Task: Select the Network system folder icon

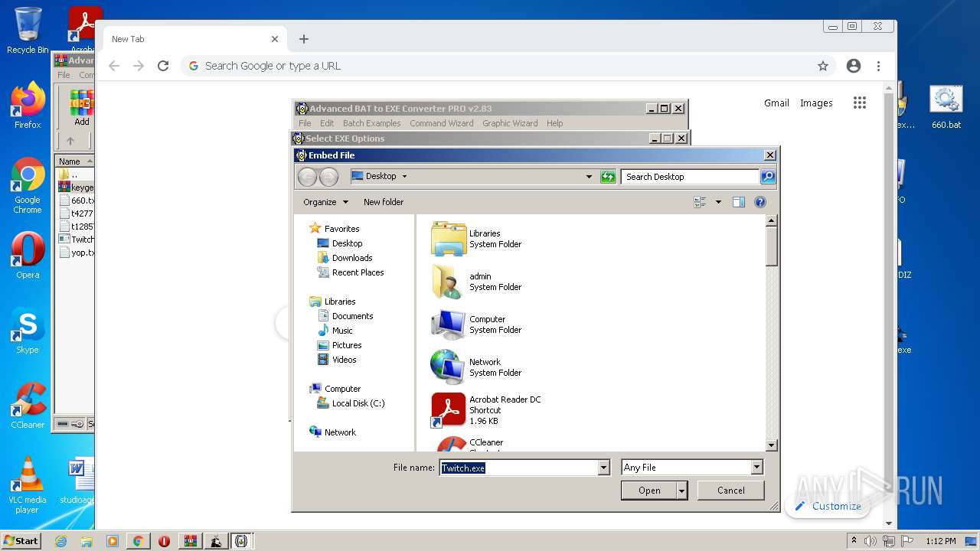Action: 449,367
